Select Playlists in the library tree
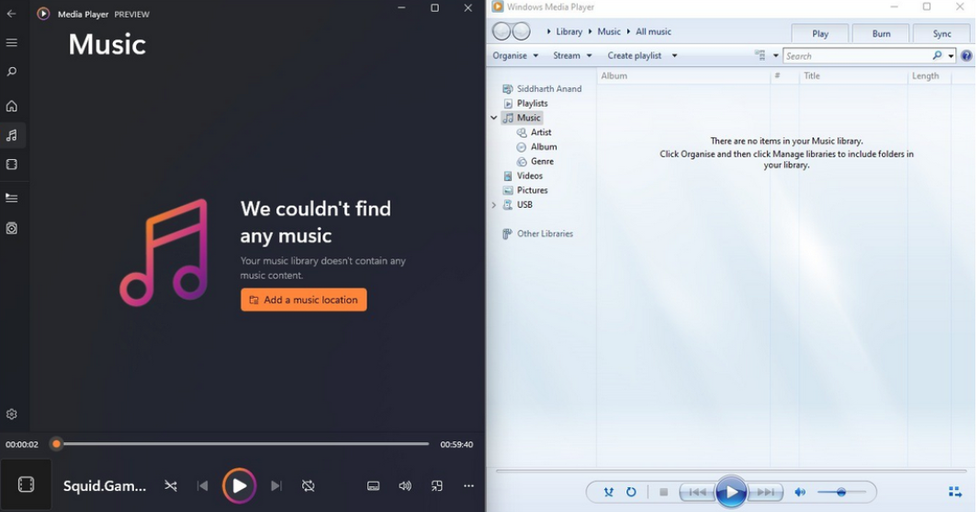The image size is (980, 512). (x=525, y=103)
